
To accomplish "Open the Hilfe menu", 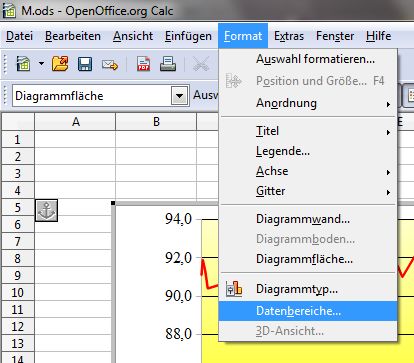I will [x=378, y=36].
